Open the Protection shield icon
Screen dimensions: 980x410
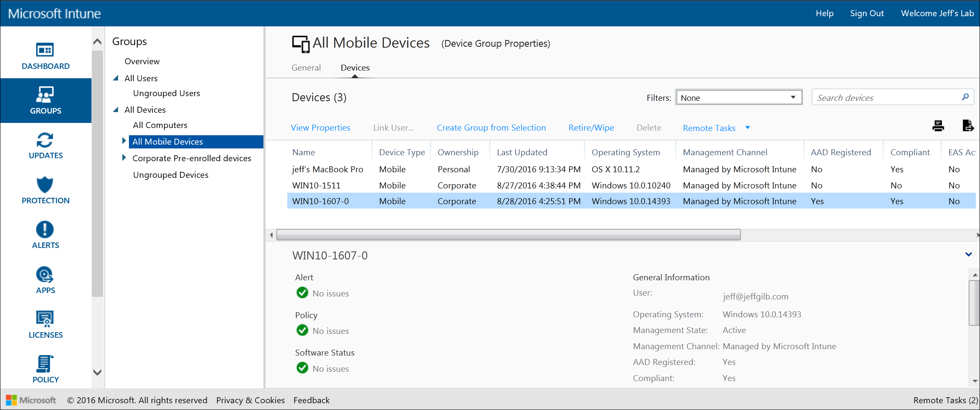click(x=45, y=185)
